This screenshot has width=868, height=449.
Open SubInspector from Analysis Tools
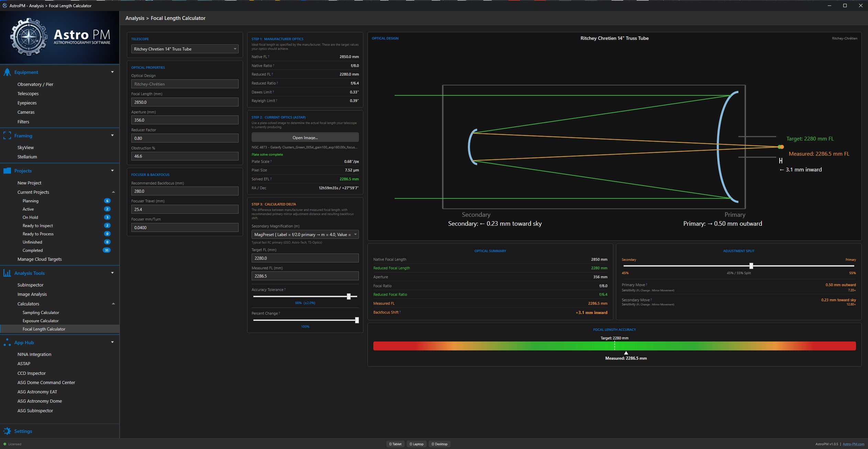click(31, 285)
